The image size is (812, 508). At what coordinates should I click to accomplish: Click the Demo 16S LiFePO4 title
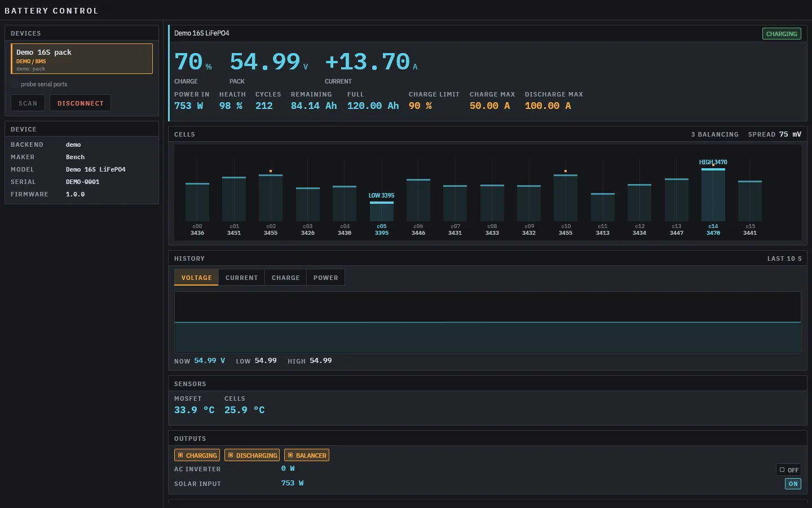click(x=202, y=33)
